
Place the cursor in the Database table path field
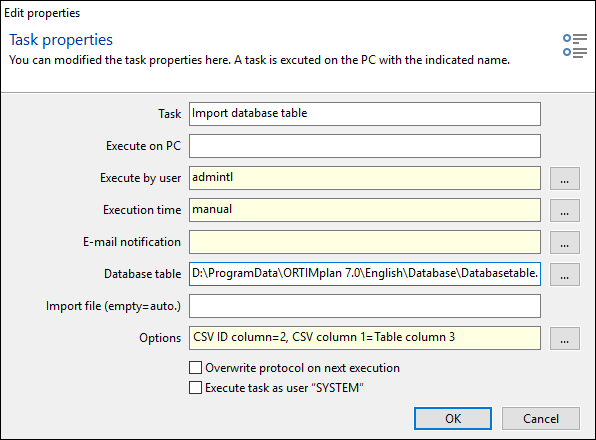(x=365, y=274)
